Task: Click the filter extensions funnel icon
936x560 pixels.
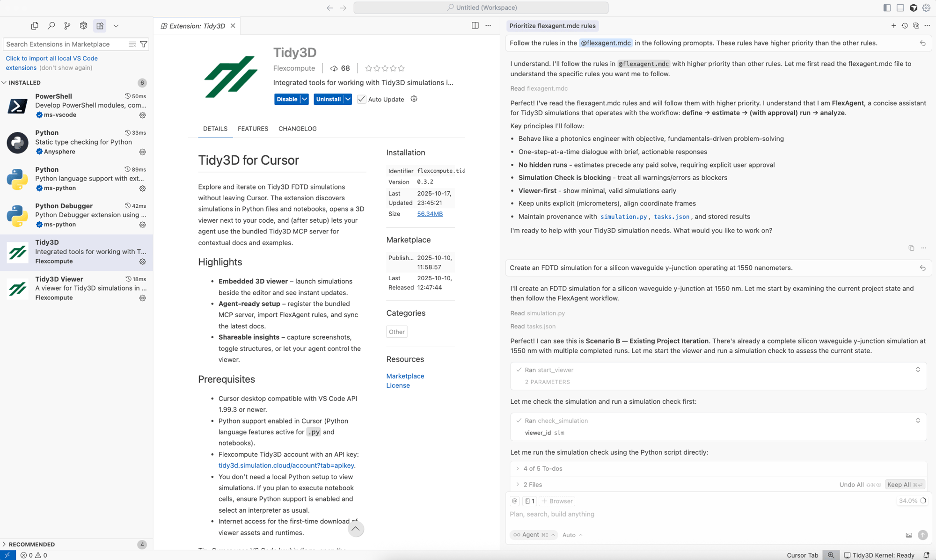Action: coord(144,44)
